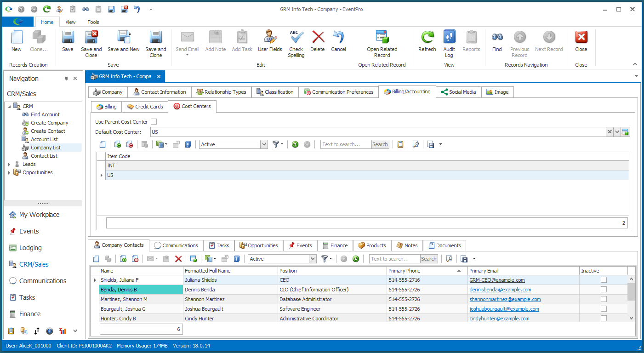The width and height of the screenshot is (644, 353).
Task: Select INT cost center row
Action: click(367, 165)
